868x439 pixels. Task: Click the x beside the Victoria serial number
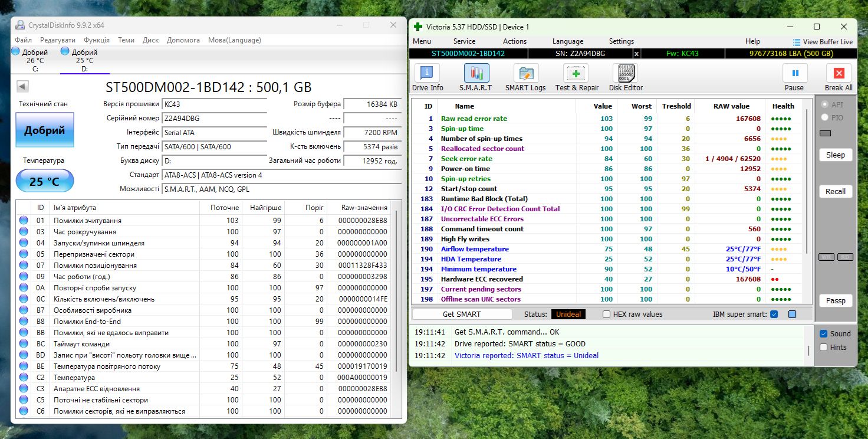(636, 53)
